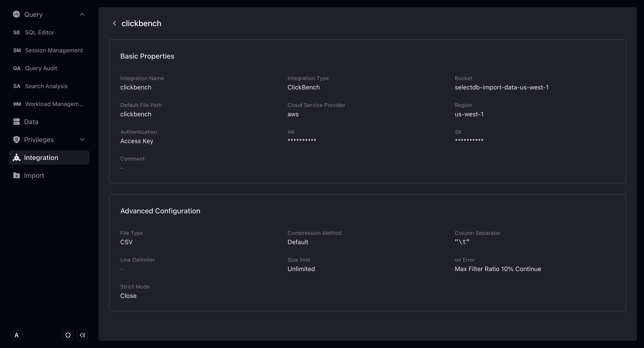Screen dimensions: 644x348
Task: Click the Bucket value selectdb-import-data-us-west-1
Action: pos(502,87)
